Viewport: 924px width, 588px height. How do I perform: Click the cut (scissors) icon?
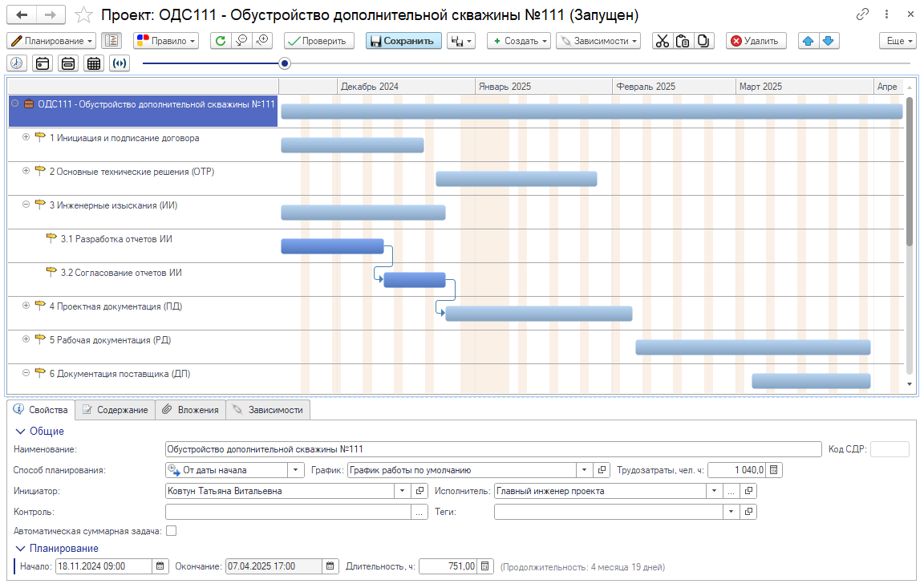[662, 41]
